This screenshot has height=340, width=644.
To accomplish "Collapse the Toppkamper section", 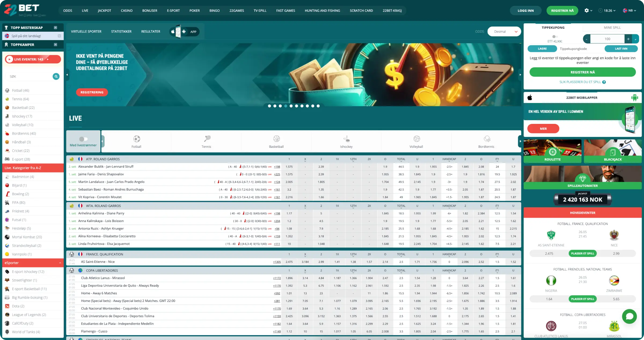I will pyautogui.click(x=56, y=45).
